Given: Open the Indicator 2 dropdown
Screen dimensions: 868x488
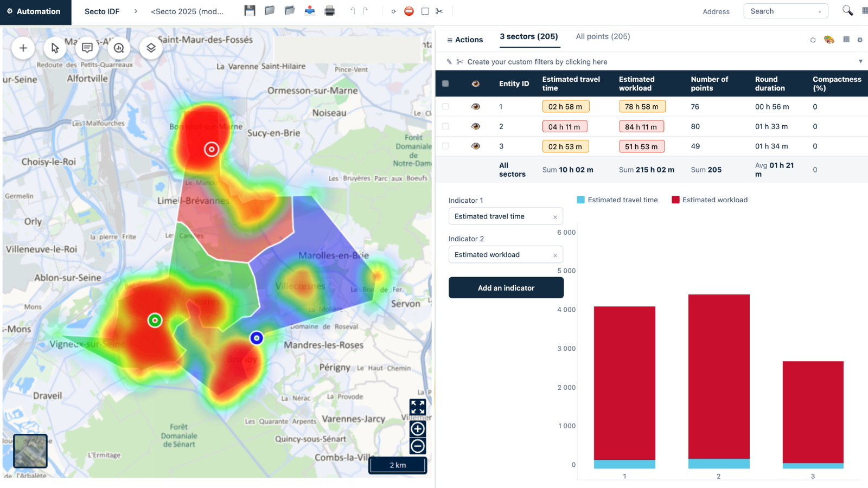Looking at the screenshot, I should tap(506, 255).
